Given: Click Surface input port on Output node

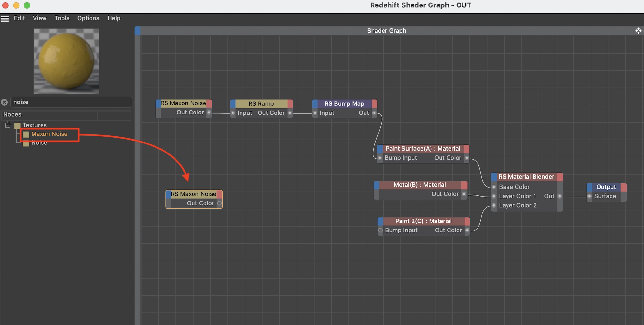Looking at the screenshot, I should [590, 196].
